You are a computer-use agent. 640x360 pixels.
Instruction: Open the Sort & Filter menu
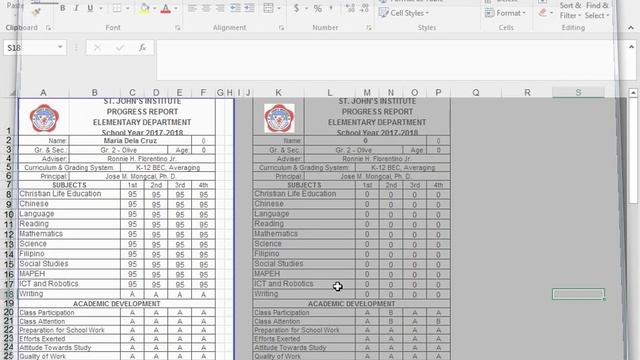(x=570, y=11)
